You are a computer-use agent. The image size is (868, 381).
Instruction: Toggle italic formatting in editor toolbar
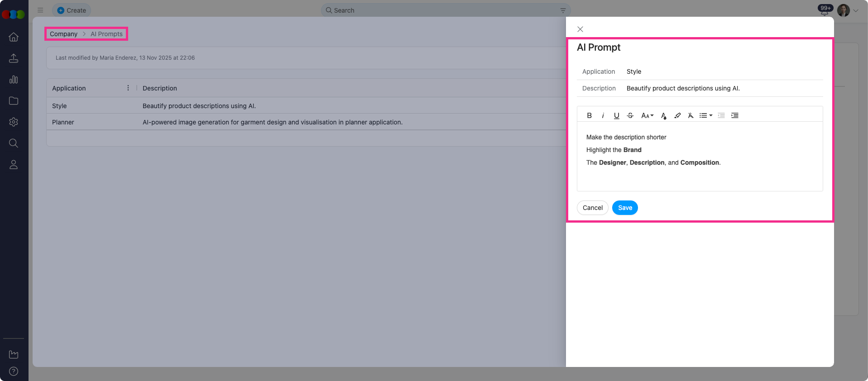[x=603, y=115]
